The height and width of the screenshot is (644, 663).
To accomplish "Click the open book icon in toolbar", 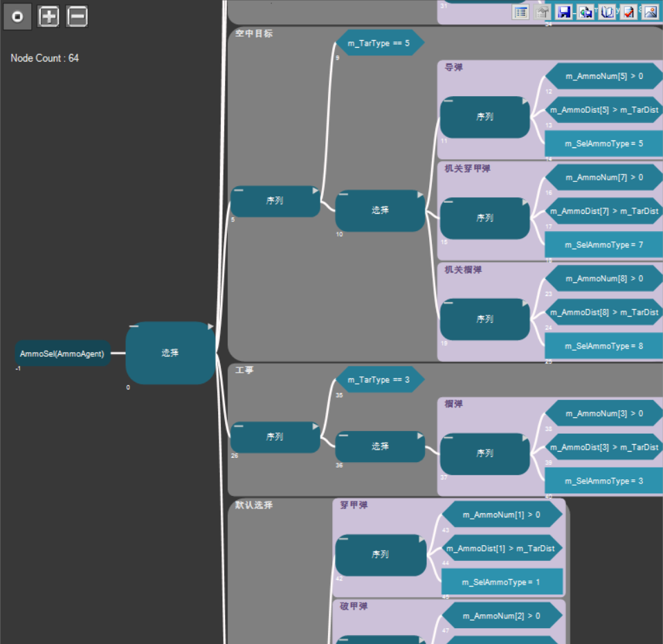I will [x=606, y=12].
